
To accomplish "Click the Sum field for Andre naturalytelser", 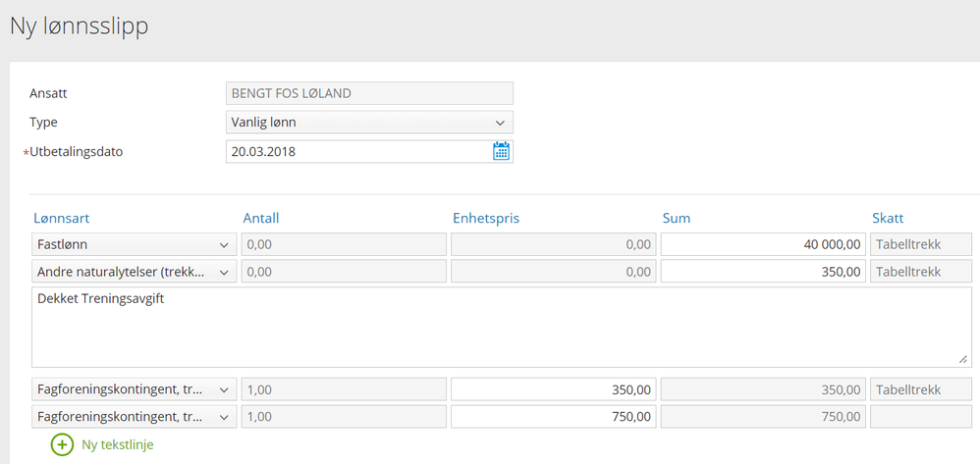I will [x=763, y=272].
